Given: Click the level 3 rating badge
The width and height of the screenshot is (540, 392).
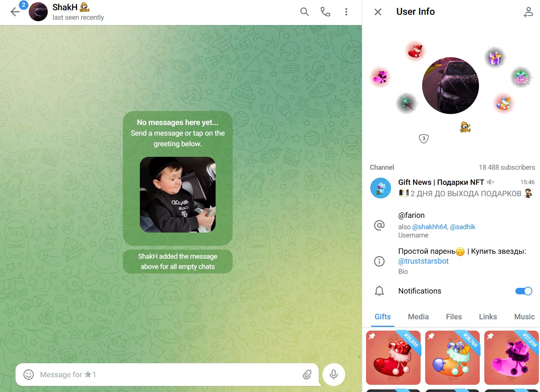Looking at the screenshot, I should click(424, 139).
